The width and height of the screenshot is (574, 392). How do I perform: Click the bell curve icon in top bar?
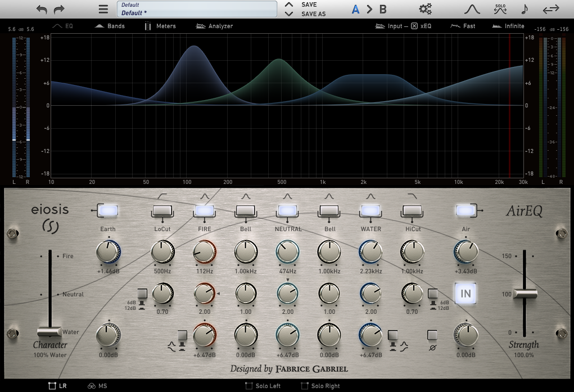[471, 9]
